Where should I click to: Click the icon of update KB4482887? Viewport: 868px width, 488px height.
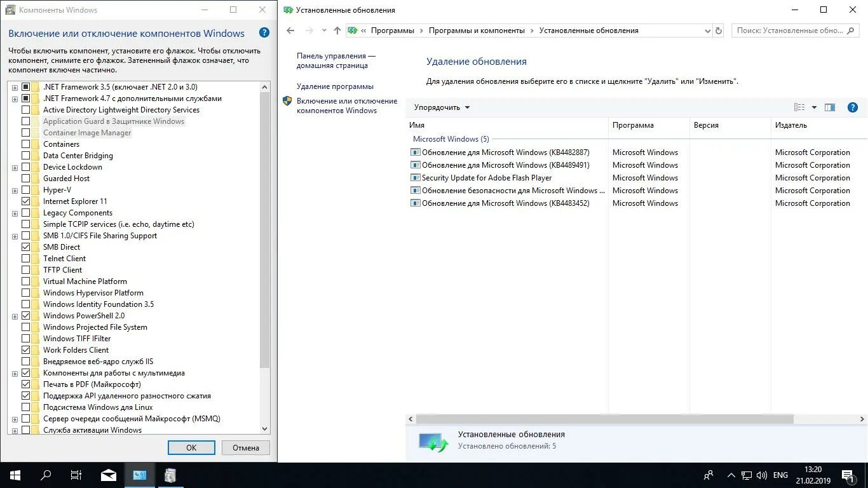(416, 152)
